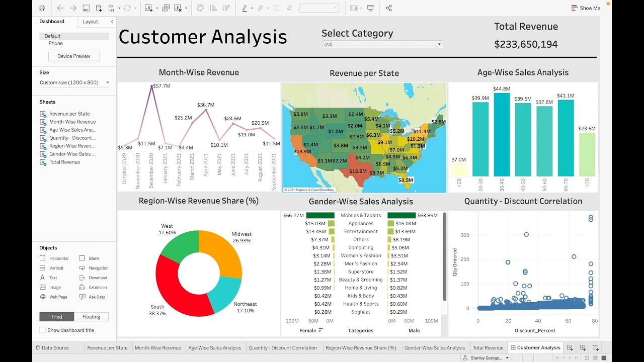The image size is (644, 362).
Task: Click the Redo arrow in the toolbar
Action: click(73, 8)
